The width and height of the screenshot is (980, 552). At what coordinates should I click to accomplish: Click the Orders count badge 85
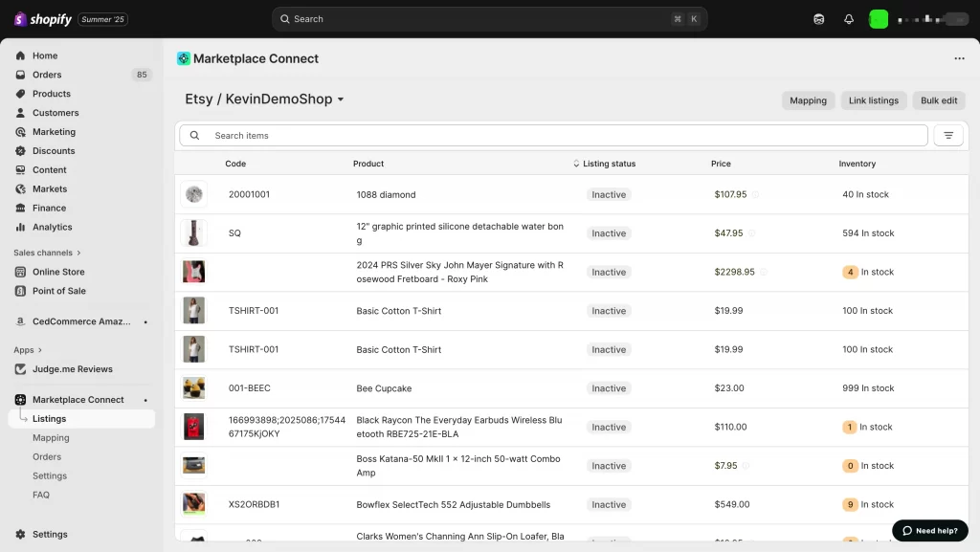coord(142,75)
